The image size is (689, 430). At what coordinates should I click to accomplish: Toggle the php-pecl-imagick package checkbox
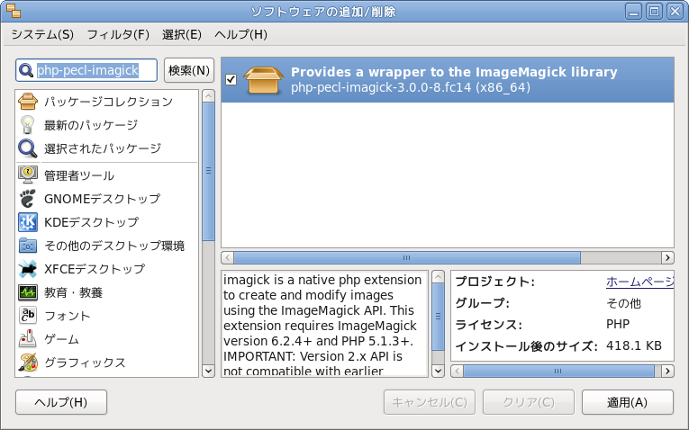click(231, 79)
